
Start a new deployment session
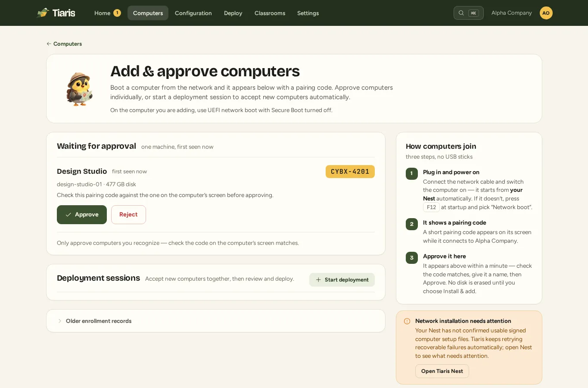point(342,280)
